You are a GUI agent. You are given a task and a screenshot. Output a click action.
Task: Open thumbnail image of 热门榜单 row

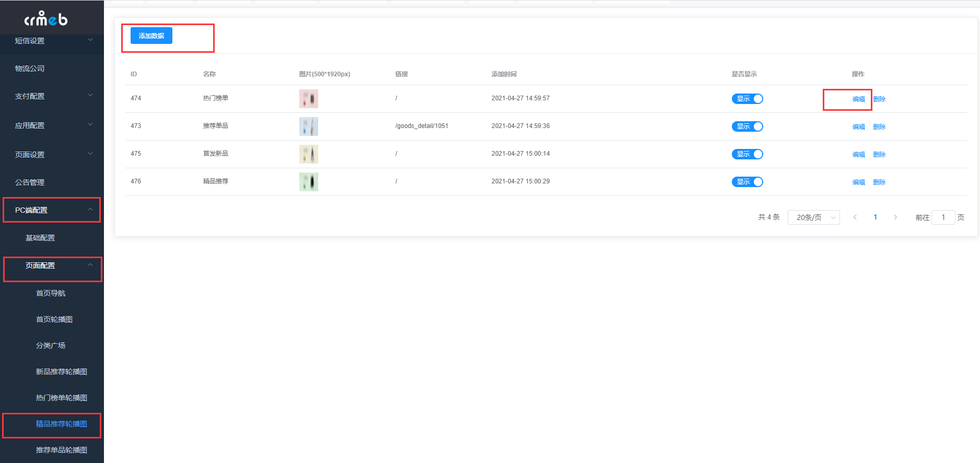coord(309,99)
